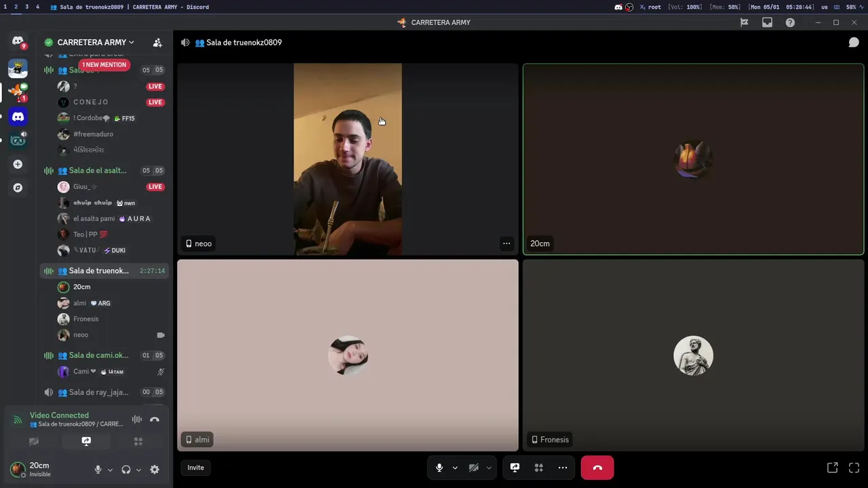
Task: Open the goggles server with speaker badge
Action: (18, 140)
